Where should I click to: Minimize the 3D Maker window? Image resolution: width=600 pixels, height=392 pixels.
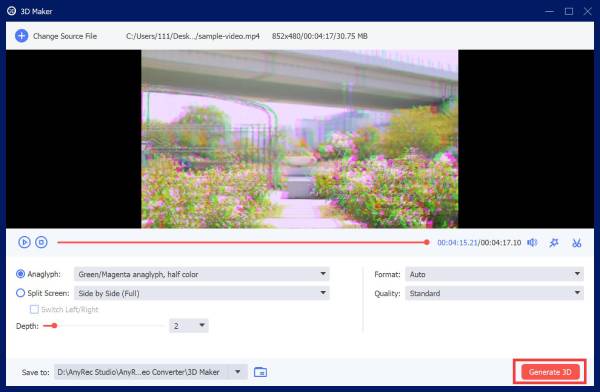(549, 11)
